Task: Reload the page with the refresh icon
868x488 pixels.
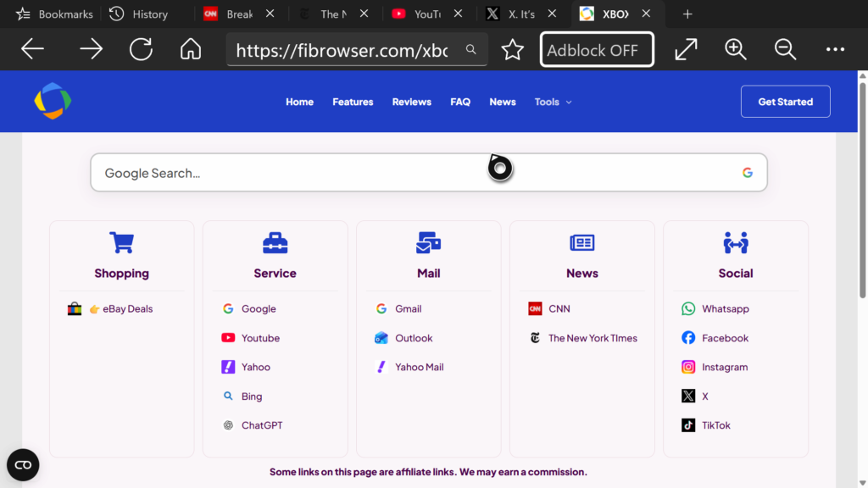Action: 142,49
